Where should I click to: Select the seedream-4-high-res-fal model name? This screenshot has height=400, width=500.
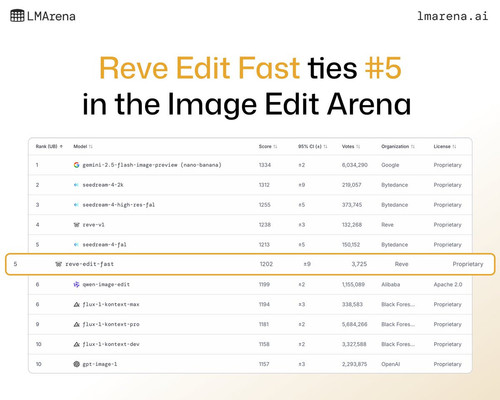pos(119,205)
